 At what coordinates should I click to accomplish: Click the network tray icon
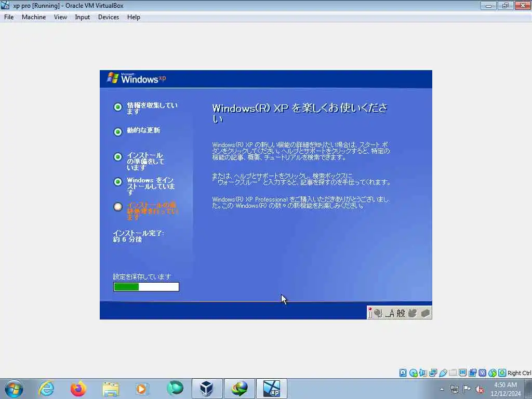[x=454, y=389]
